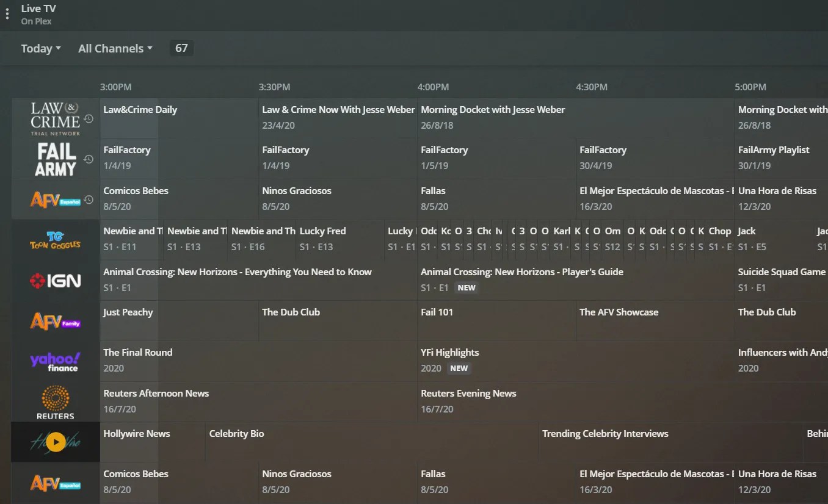The height and width of the screenshot is (504, 828).
Task: Open the Today day selector dropdown
Action: (41, 49)
